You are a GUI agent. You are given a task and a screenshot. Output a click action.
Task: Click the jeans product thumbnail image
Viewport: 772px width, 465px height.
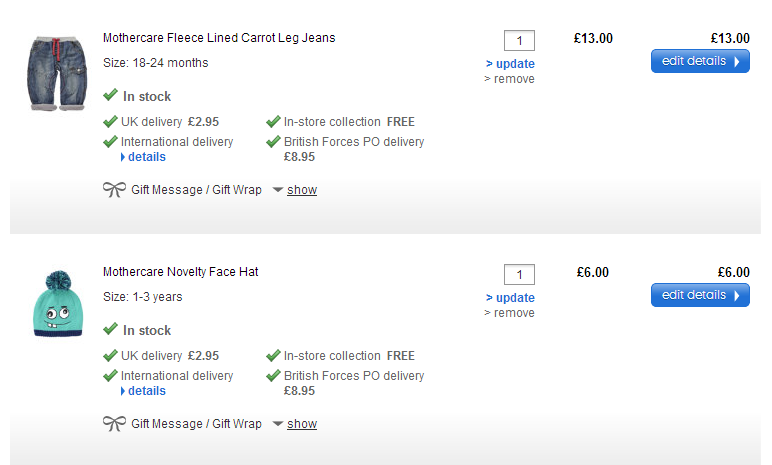(x=50, y=73)
